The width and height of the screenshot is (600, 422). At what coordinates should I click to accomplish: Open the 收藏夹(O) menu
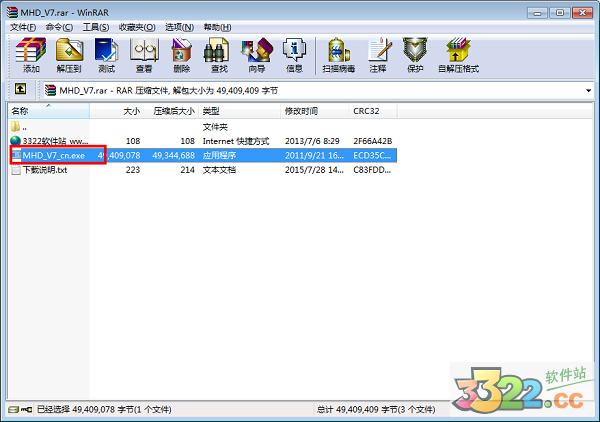point(137,27)
